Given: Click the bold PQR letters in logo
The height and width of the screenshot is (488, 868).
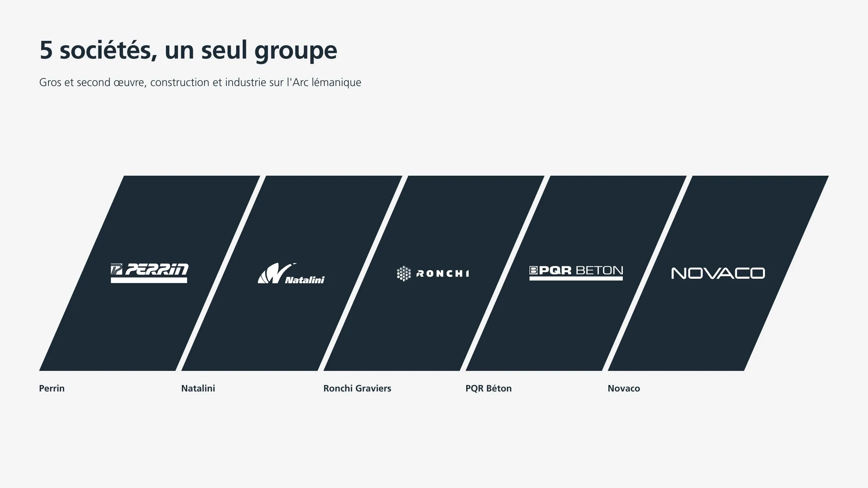Looking at the screenshot, I should [555, 270].
